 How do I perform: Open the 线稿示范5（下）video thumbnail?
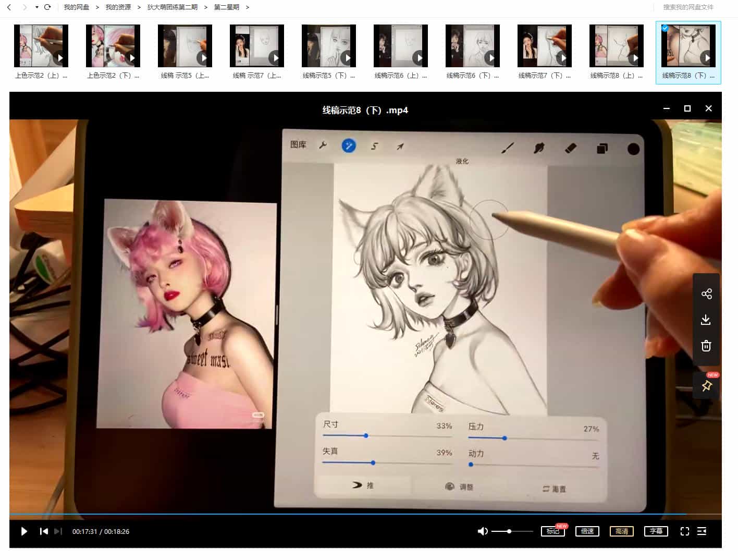point(329,45)
